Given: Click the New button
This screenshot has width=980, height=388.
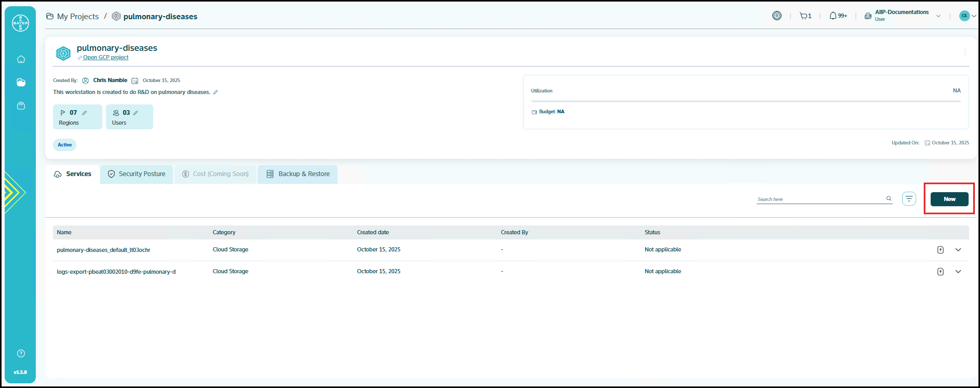Looking at the screenshot, I should click(x=949, y=199).
